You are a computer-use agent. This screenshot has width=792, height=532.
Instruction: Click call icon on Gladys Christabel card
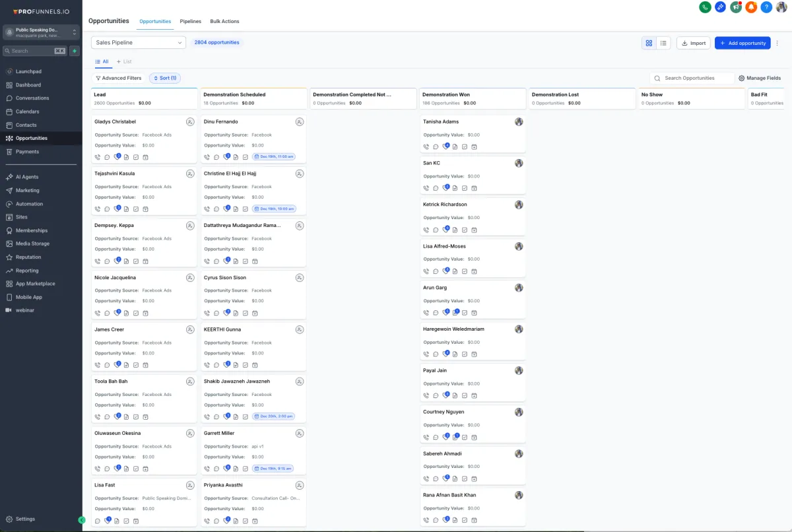(98, 157)
